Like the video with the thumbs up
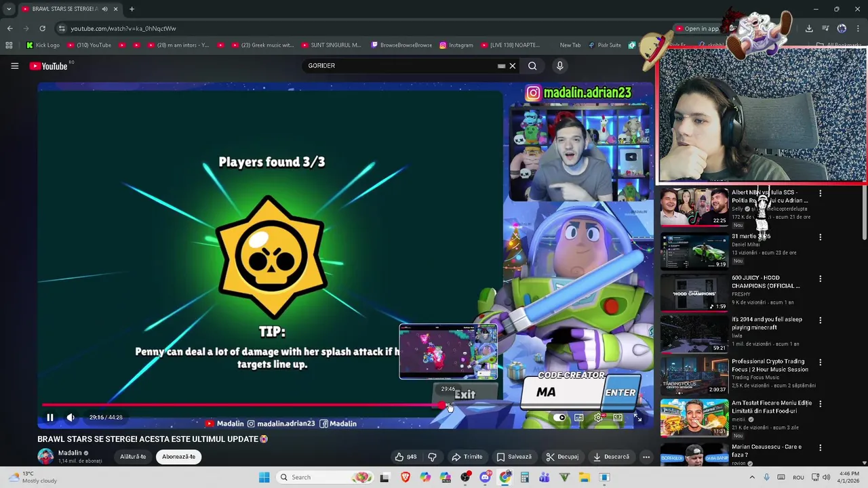The width and height of the screenshot is (868, 488). (406, 457)
